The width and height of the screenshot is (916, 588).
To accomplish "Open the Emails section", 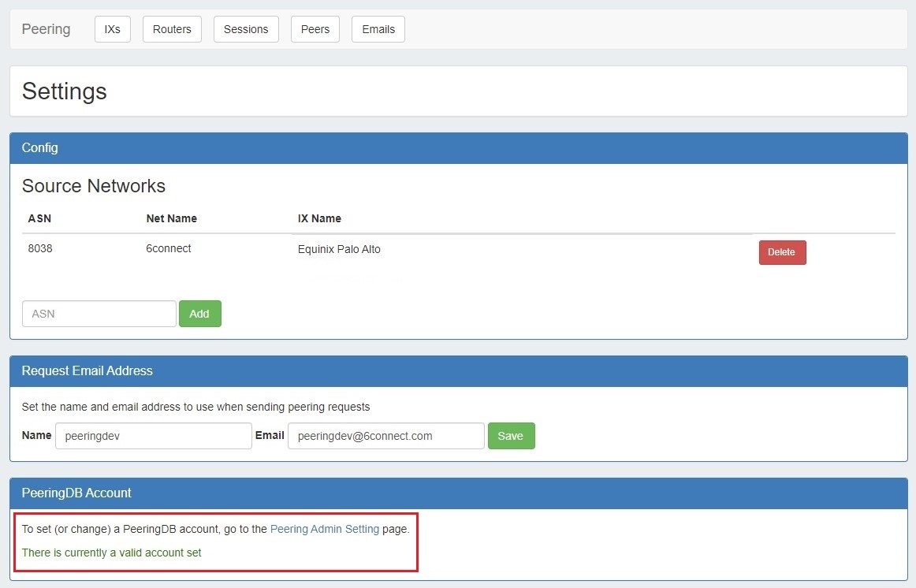I will tap(378, 29).
